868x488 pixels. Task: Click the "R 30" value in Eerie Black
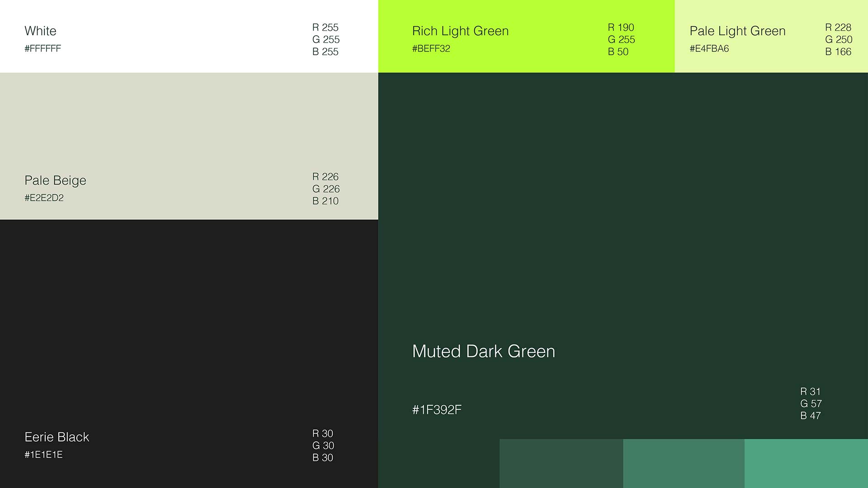[x=322, y=434]
